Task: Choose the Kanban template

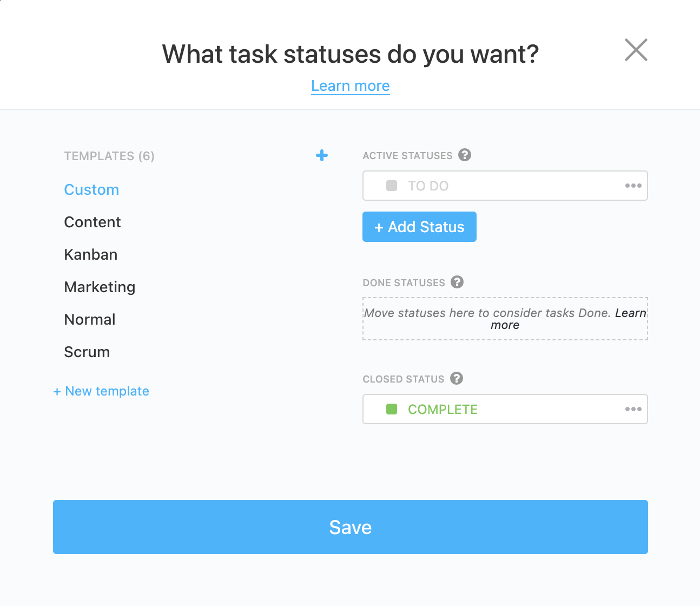Action: 91,255
